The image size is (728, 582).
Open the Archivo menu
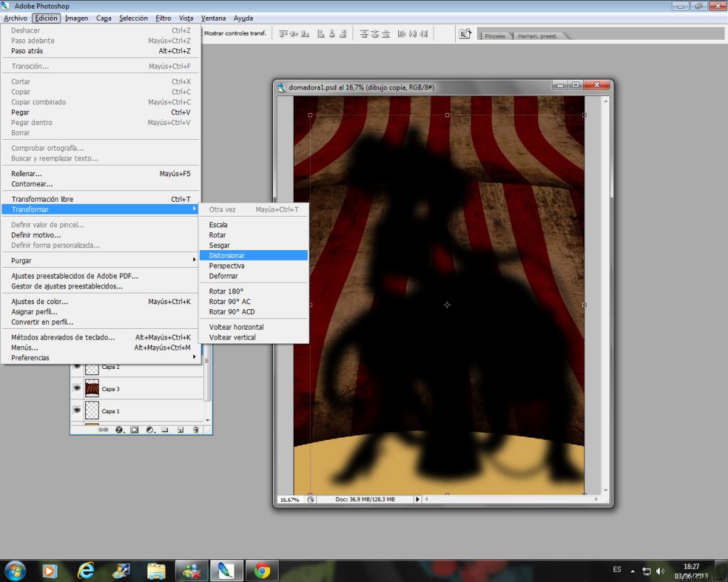[x=16, y=18]
